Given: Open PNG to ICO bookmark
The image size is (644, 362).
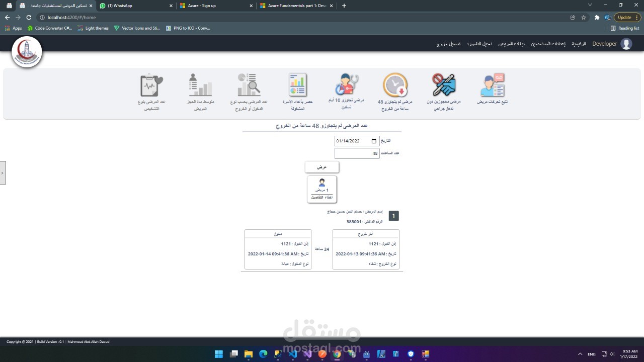Looking at the screenshot, I should [x=188, y=28].
